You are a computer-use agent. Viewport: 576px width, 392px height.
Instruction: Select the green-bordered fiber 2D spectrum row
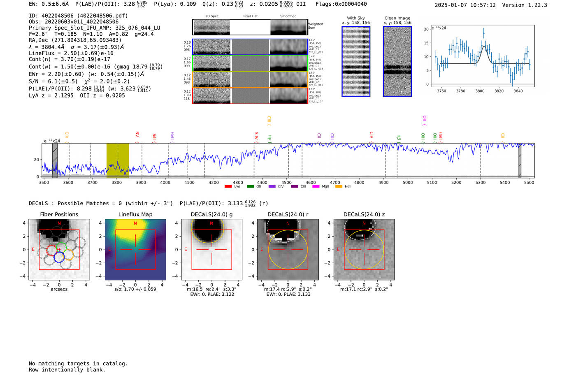(x=250, y=63)
